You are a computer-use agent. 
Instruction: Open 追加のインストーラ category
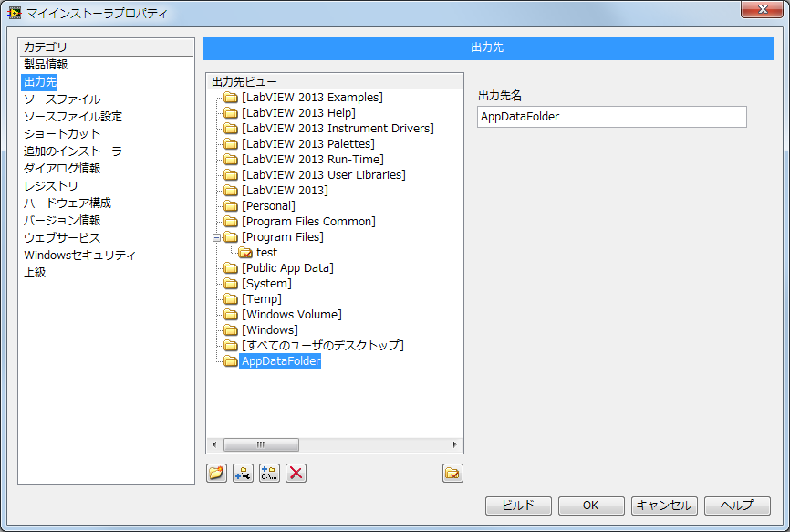click(x=73, y=151)
